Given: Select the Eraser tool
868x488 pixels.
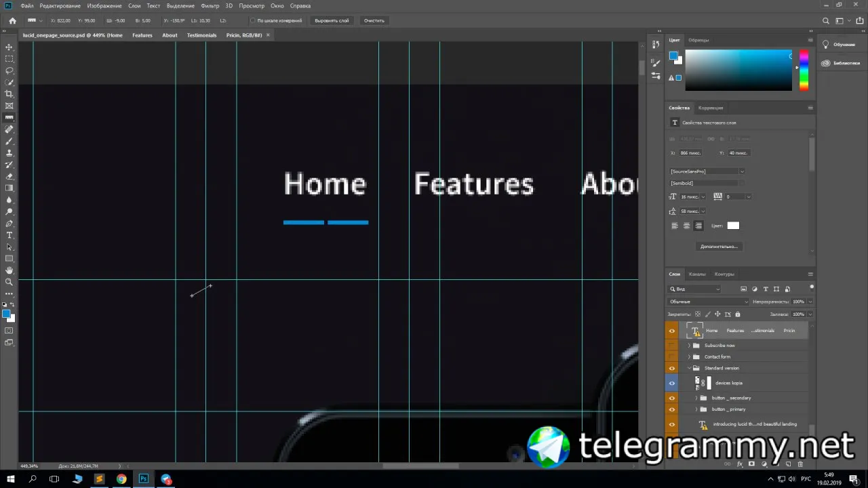Looking at the screenshot, I should pyautogui.click(x=9, y=176).
